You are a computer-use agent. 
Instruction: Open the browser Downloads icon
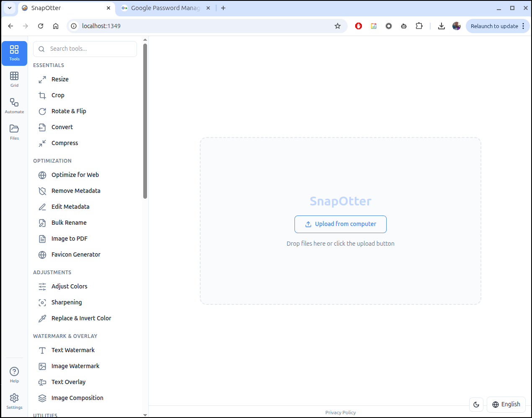(x=442, y=26)
